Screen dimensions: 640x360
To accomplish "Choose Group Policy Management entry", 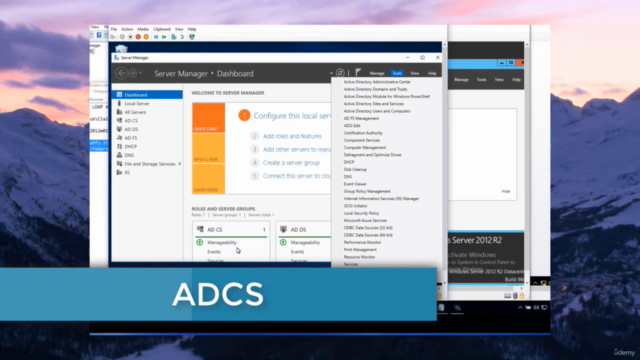I will point(367,191).
